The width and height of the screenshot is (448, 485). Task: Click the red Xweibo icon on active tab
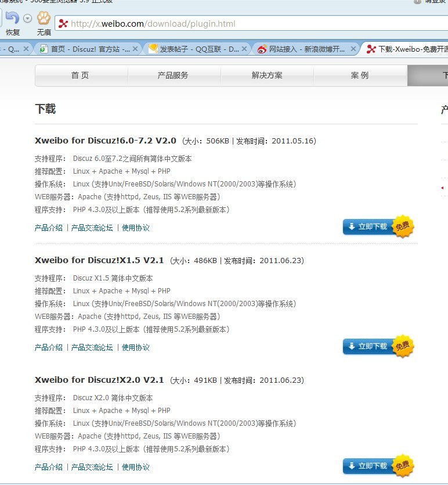click(371, 49)
